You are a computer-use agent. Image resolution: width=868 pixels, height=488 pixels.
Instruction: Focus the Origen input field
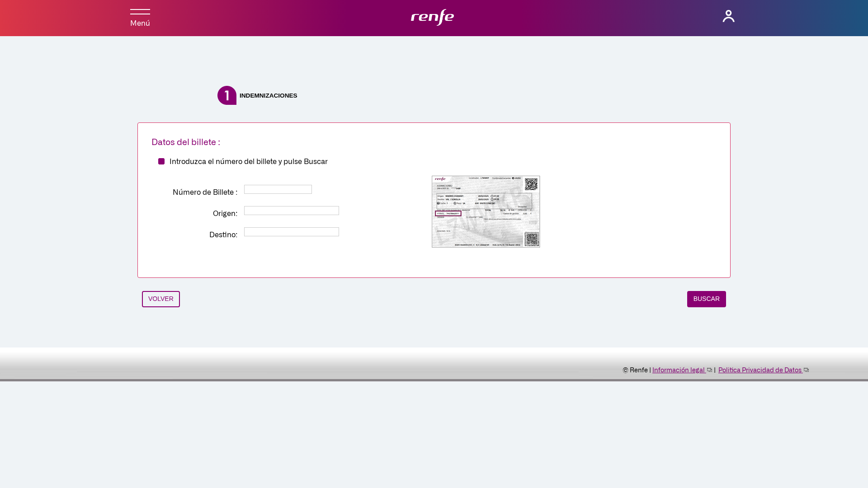tap(292, 211)
